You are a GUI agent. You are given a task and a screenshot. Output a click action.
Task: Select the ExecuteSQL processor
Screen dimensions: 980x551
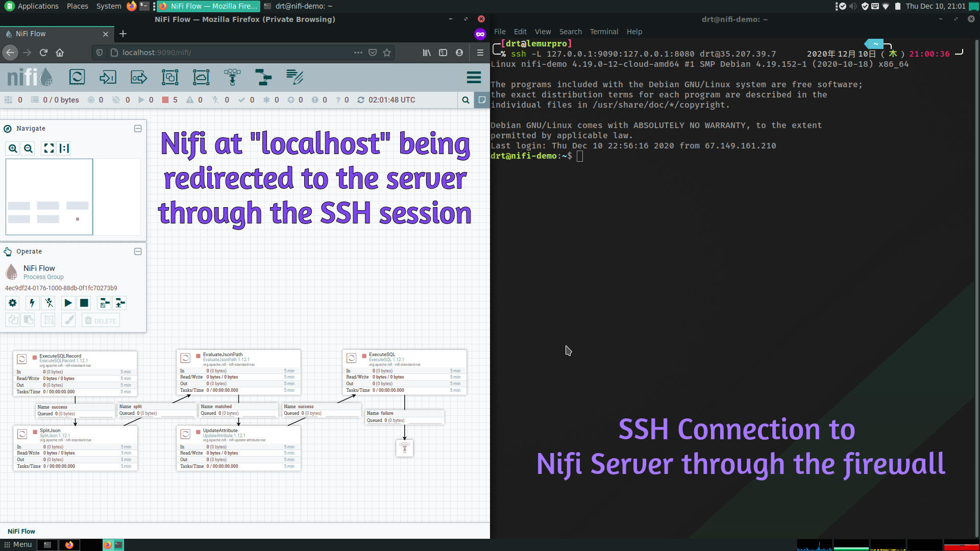404,372
